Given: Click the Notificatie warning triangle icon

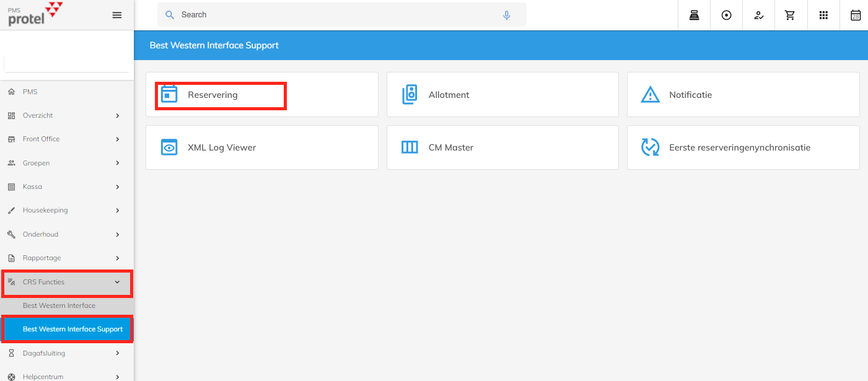Looking at the screenshot, I should pos(650,95).
